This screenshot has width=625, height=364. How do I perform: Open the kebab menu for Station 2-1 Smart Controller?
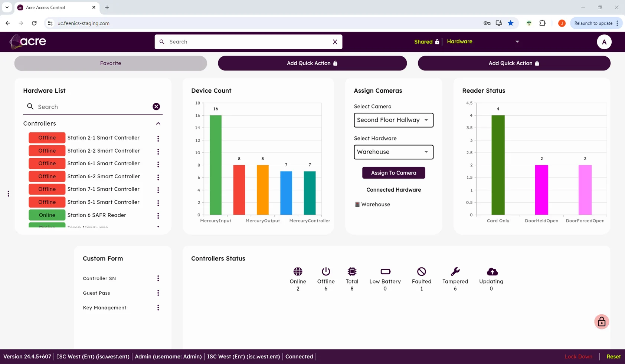pyautogui.click(x=158, y=138)
